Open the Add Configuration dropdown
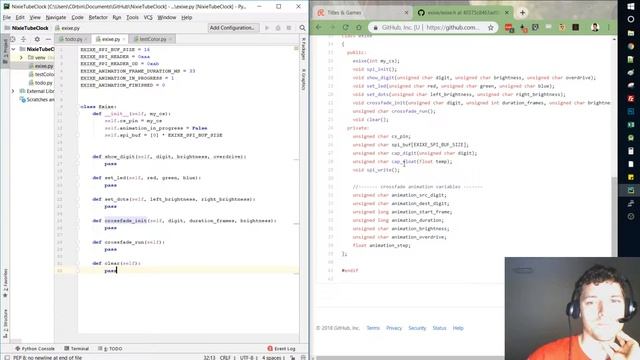The image size is (640, 360). click(x=232, y=28)
